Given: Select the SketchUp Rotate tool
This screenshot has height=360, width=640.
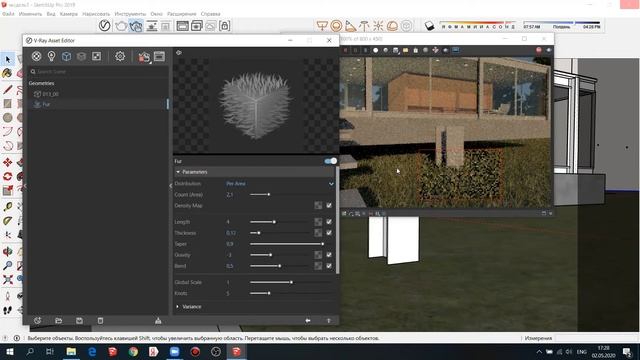Looking at the screenshot, I should tap(7, 176).
